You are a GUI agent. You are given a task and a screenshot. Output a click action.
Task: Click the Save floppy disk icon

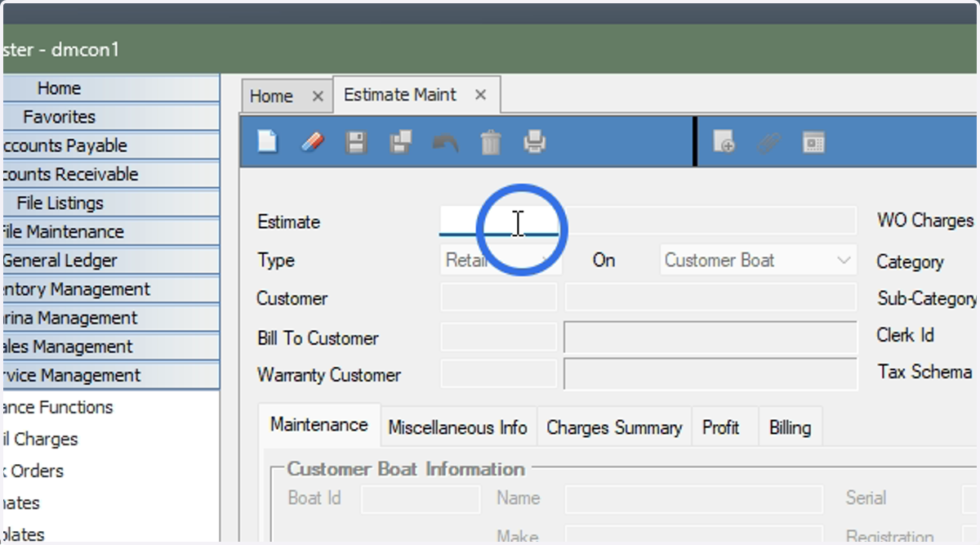click(x=356, y=142)
